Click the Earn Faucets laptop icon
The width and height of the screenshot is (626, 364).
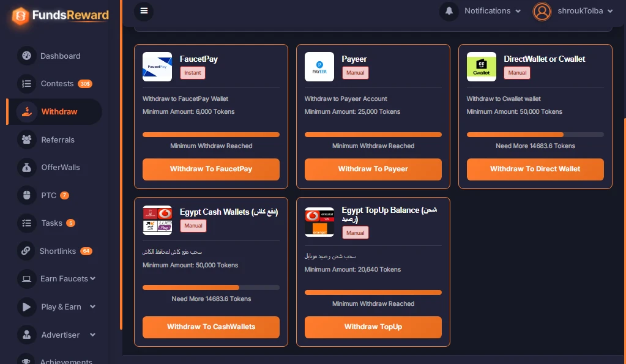tap(27, 278)
